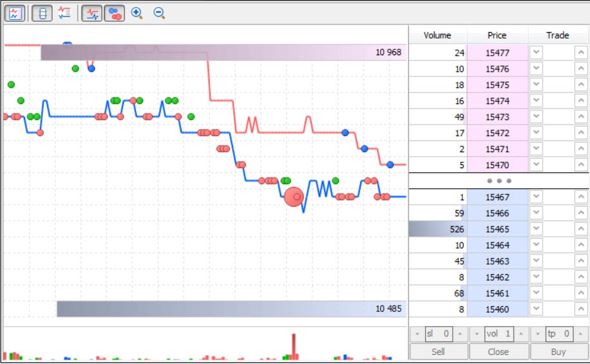Click the up arrow in the 15477 row

pyautogui.click(x=581, y=53)
